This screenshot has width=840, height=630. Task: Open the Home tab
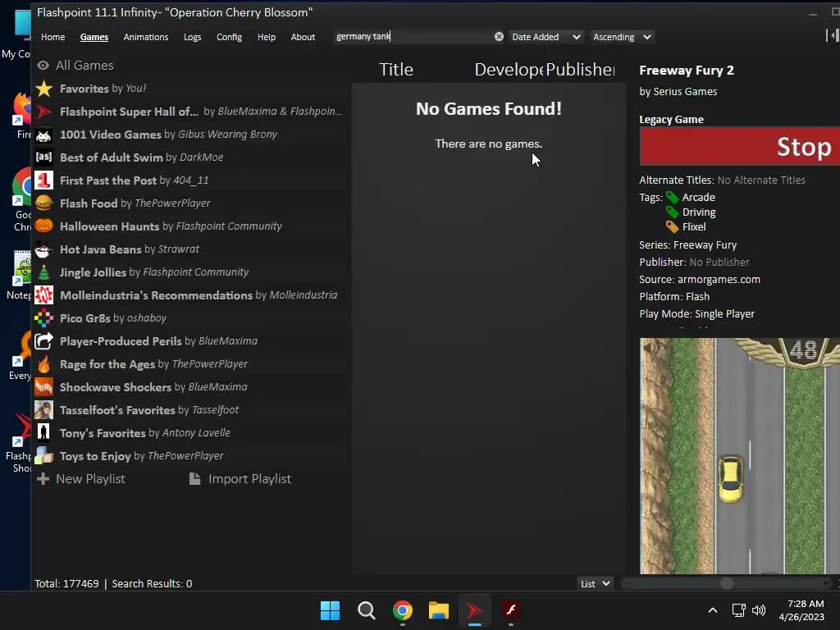coord(53,37)
